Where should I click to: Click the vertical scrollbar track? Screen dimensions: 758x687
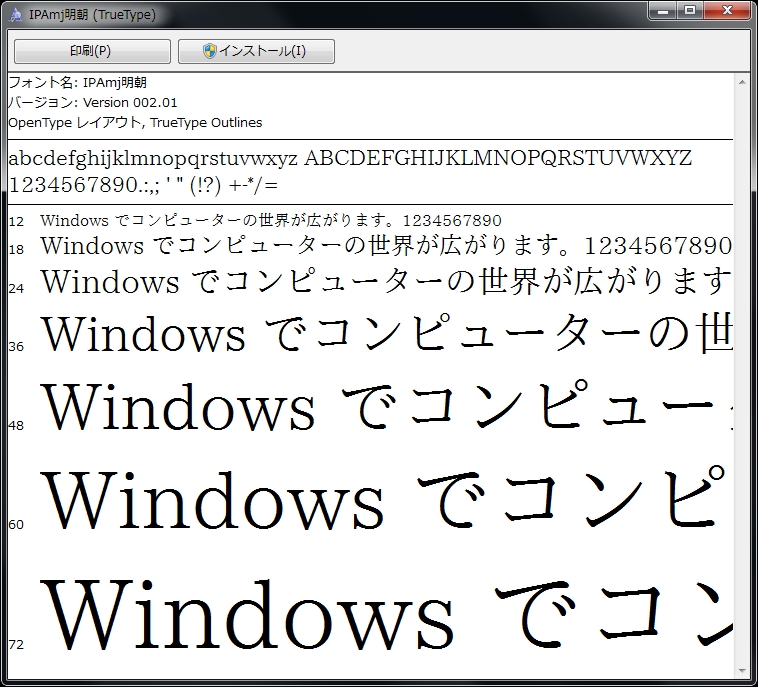[742, 377]
